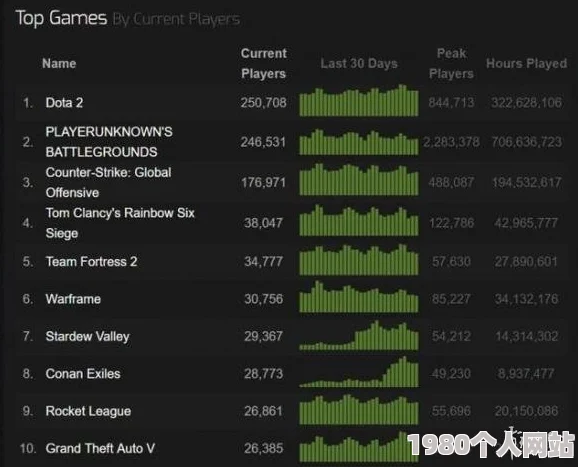Sort by Current Players column header

click(x=264, y=63)
